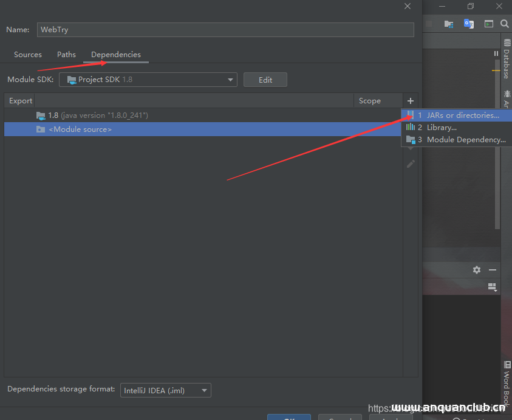512x420 pixels.
Task: Select the Library option in popup
Action: (442, 128)
